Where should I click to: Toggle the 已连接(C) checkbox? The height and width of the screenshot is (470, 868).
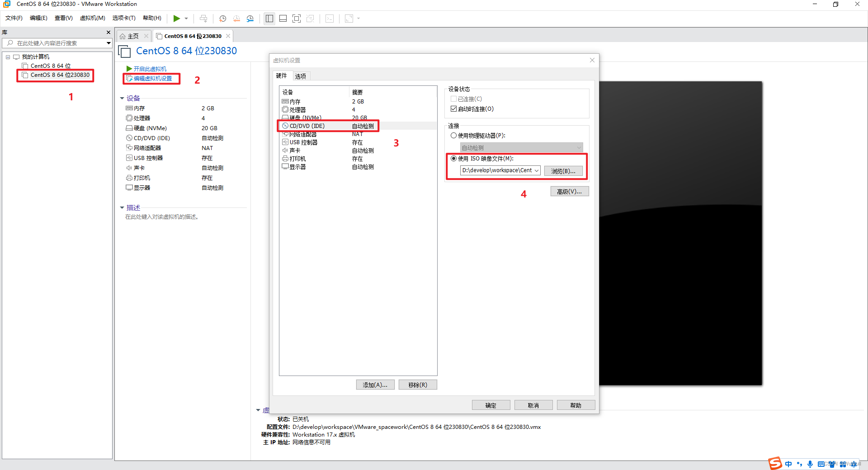click(453, 99)
